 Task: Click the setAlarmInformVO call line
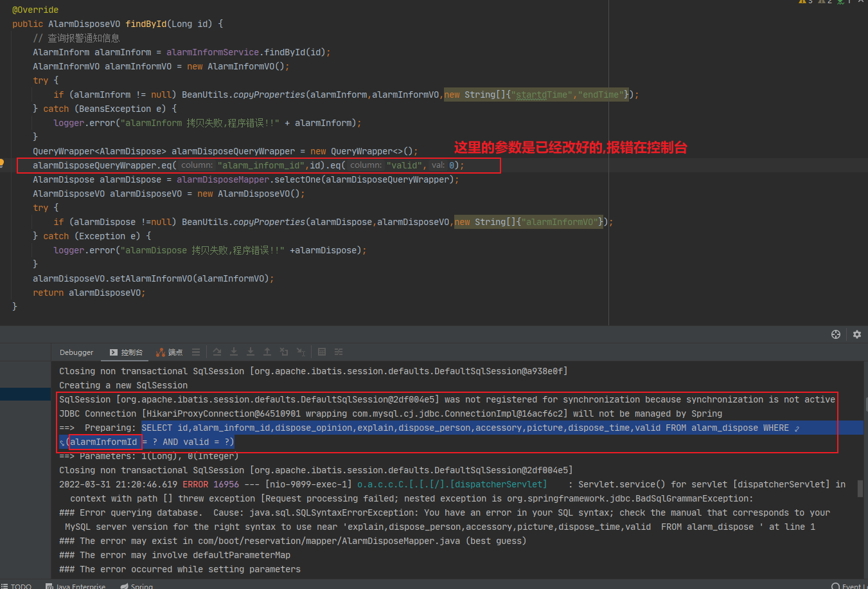tap(154, 278)
